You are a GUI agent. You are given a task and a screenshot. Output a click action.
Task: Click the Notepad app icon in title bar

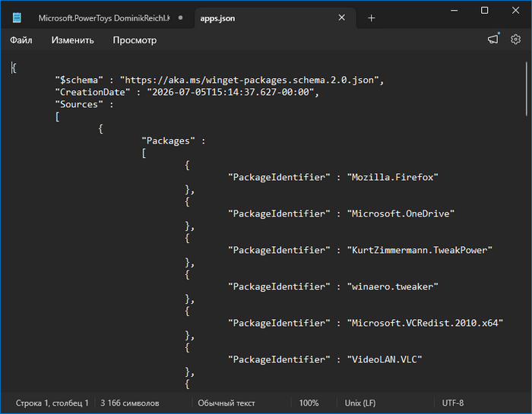[17, 17]
